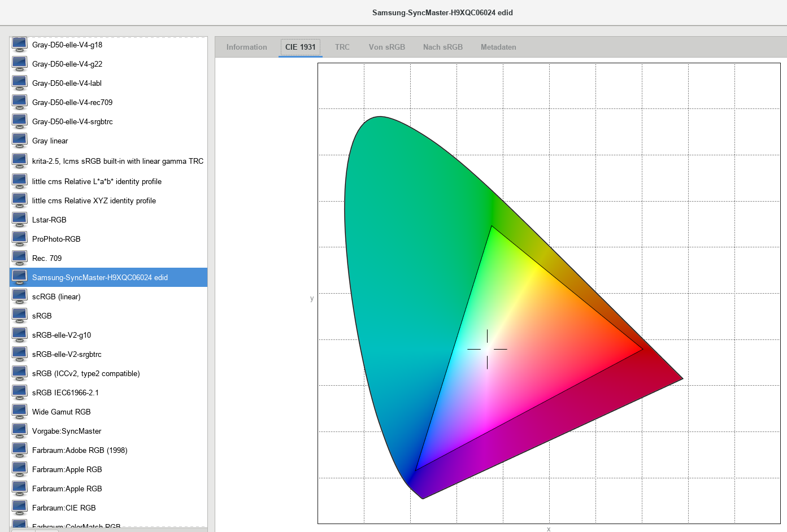Choose the Vorgabe:SyncMaster entry

tap(108, 431)
